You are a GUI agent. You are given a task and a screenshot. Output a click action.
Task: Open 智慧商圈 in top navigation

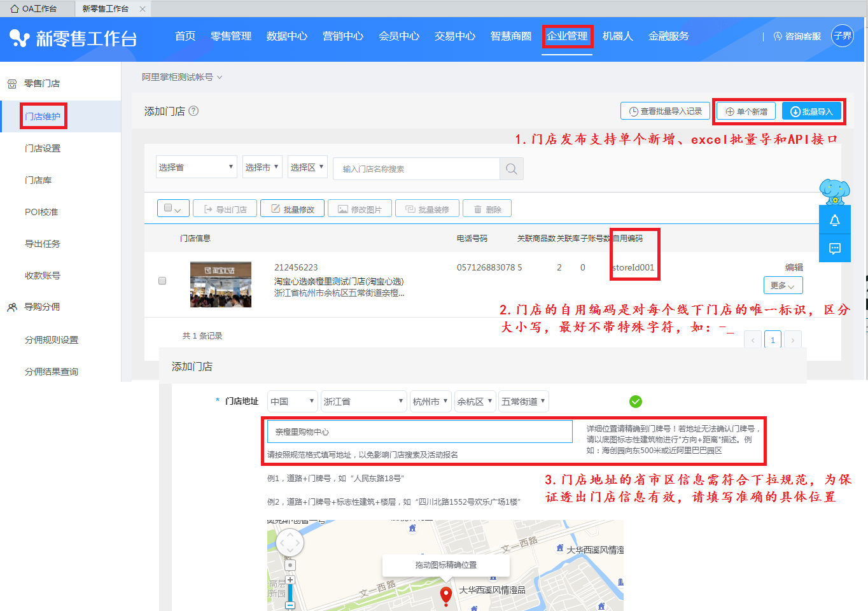511,36
